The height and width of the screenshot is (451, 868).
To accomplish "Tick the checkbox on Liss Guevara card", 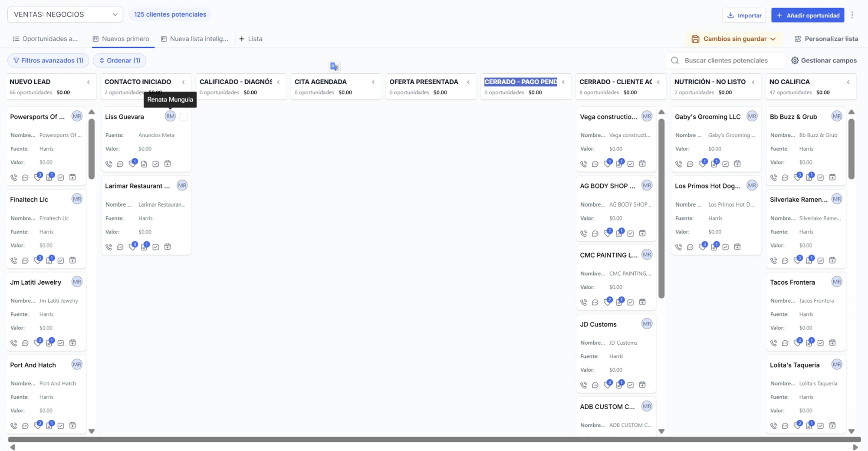I will coord(184,117).
